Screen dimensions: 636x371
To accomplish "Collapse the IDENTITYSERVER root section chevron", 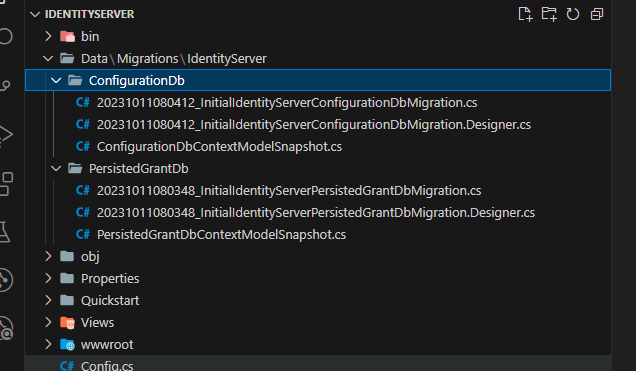I will (x=35, y=15).
